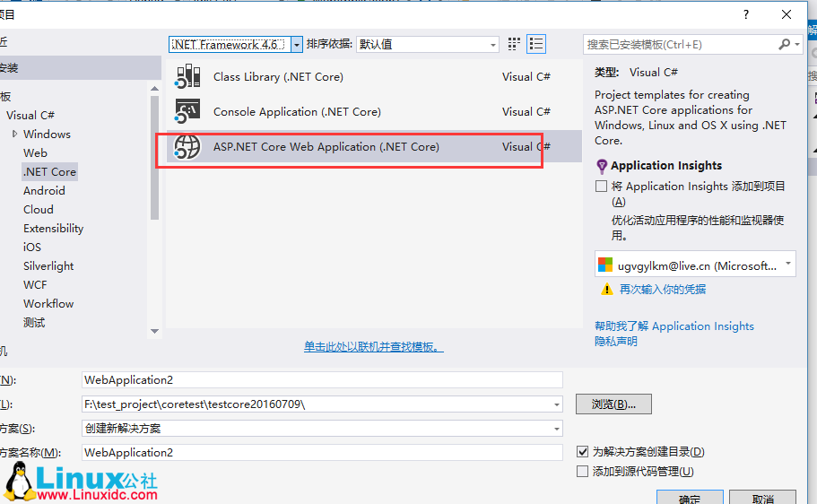Viewport: 817px width, 504px height.
Task: Select the Android template category
Action: coord(44,190)
